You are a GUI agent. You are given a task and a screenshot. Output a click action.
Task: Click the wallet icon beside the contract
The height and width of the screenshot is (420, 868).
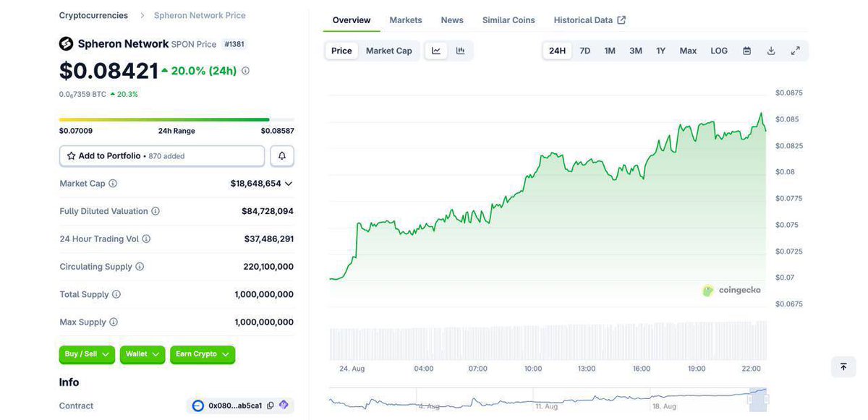click(284, 406)
